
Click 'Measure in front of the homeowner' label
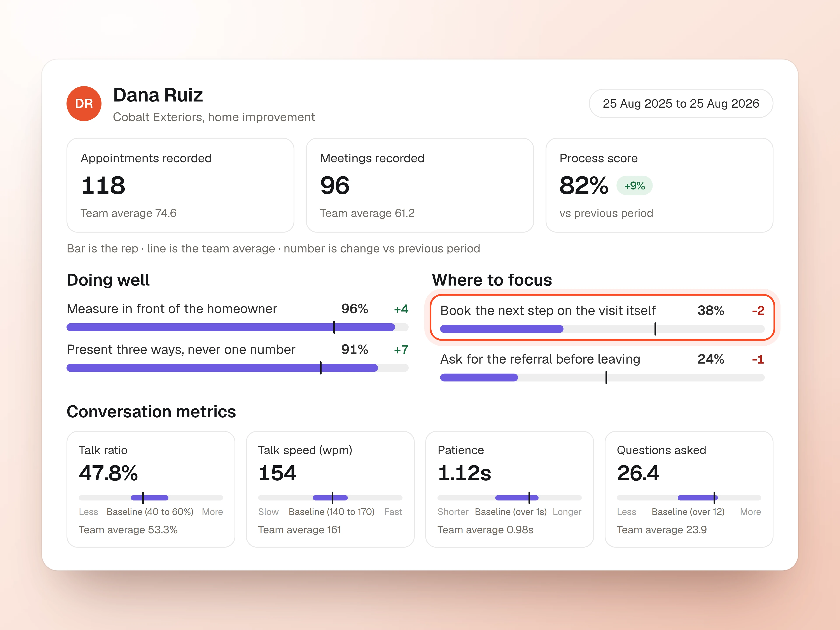[x=172, y=309]
